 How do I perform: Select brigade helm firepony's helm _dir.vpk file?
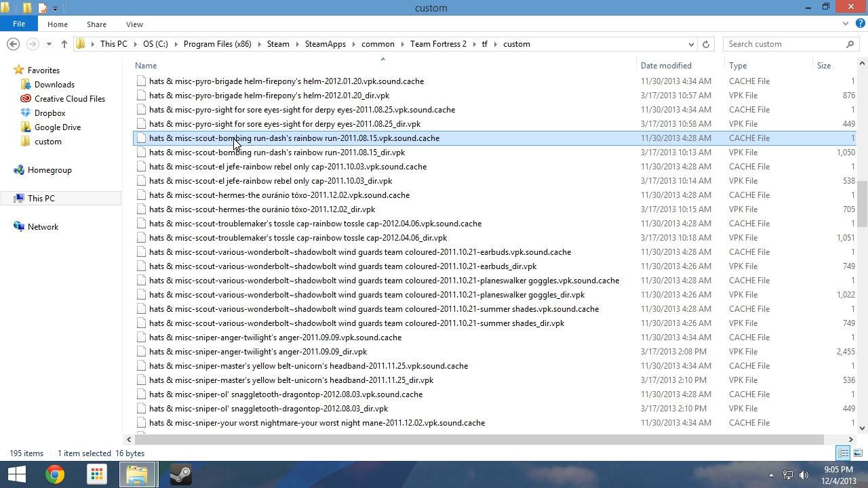[269, 96]
